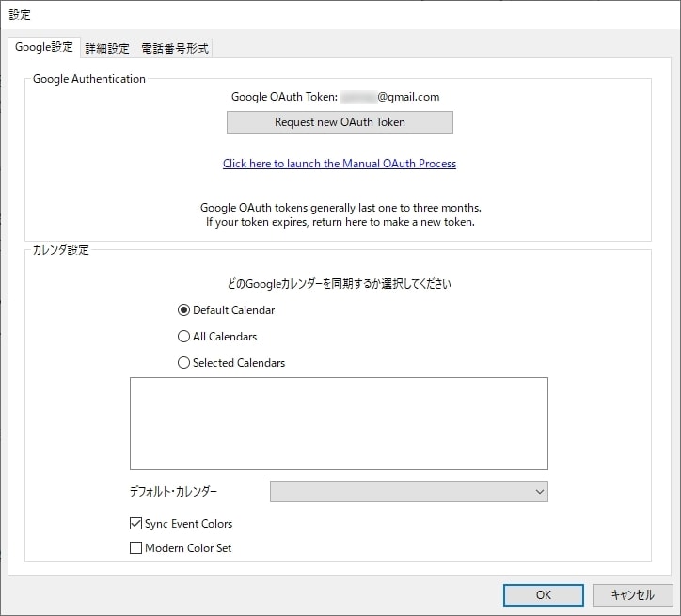Click the どのGoogleカレンダーを同期するか選択してください text
This screenshot has width=681, height=616.
[x=340, y=284]
